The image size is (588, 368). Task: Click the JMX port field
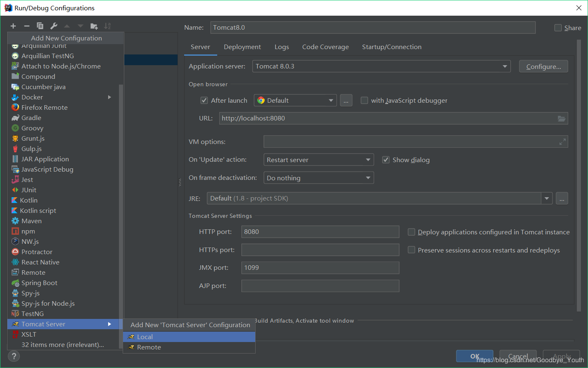[x=320, y=268]
